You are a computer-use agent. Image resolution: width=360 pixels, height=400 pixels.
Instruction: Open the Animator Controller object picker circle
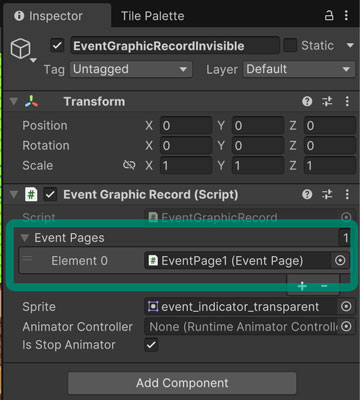click(x=346, y=327)
